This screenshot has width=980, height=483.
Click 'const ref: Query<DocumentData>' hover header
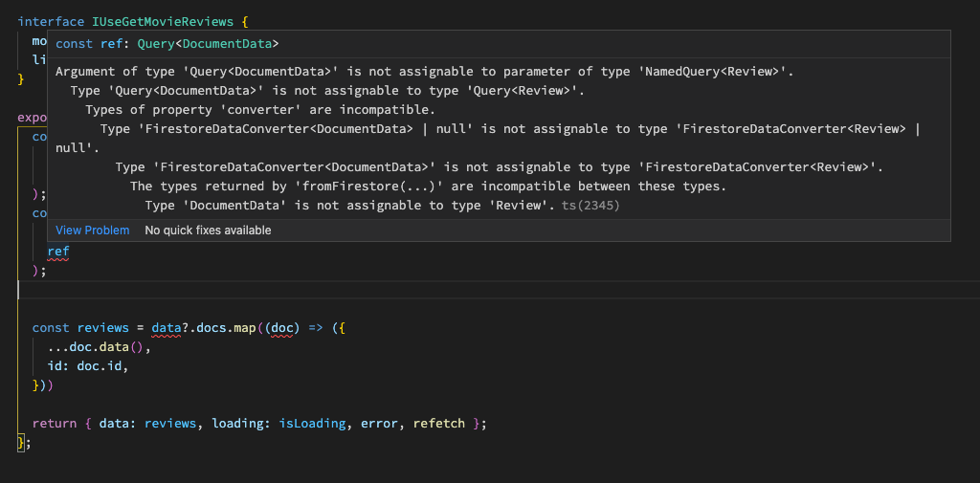point(167,44)
